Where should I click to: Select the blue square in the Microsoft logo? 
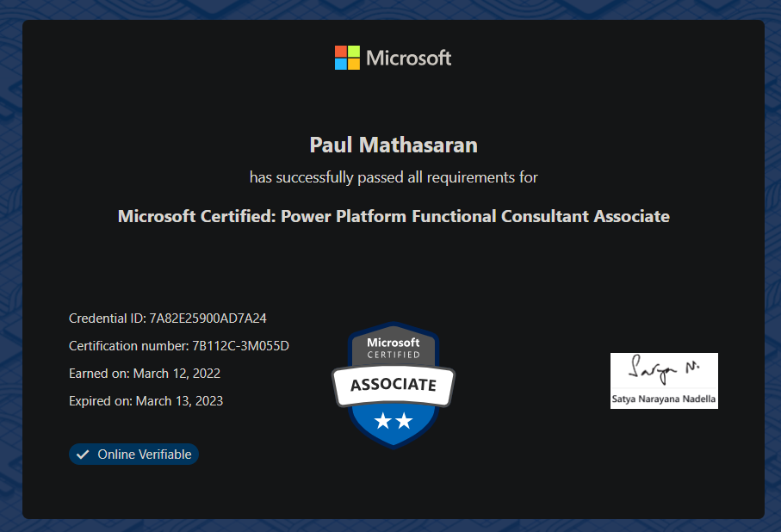point(338,62)
